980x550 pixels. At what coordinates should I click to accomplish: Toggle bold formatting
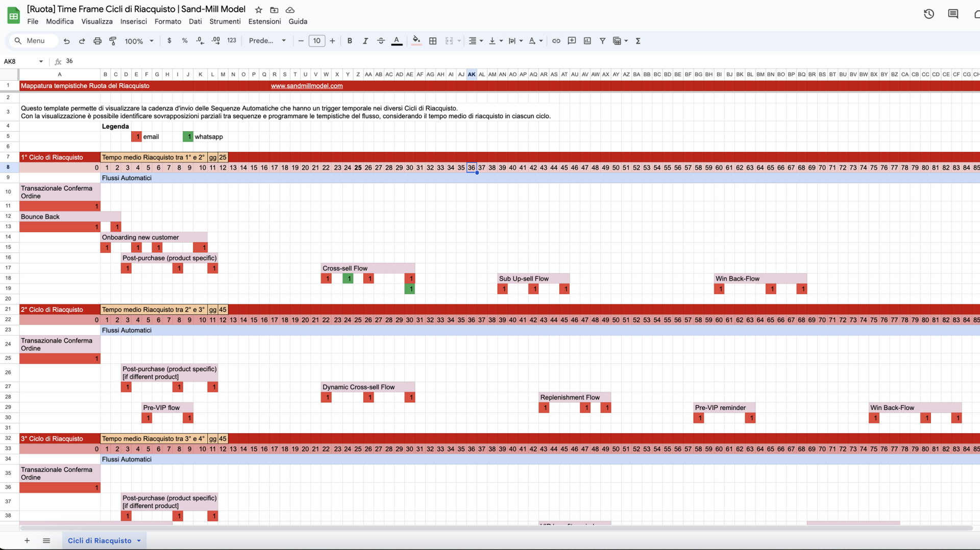pos(350,41)
